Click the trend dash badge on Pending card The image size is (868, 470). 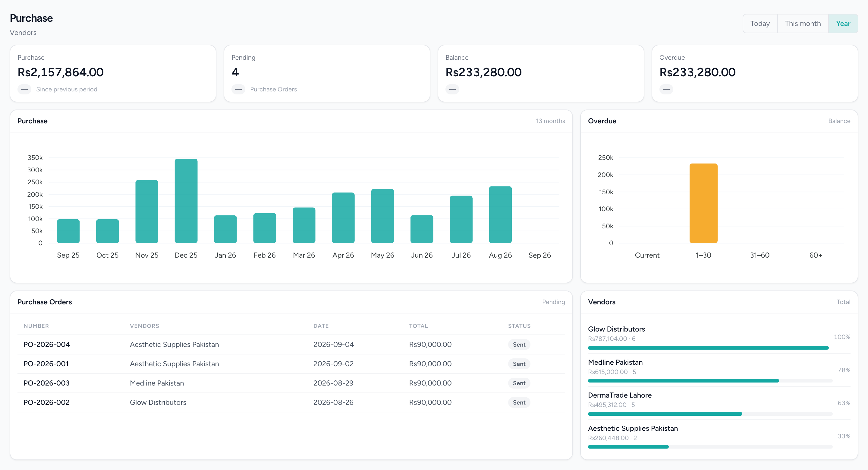click(238, 89)
